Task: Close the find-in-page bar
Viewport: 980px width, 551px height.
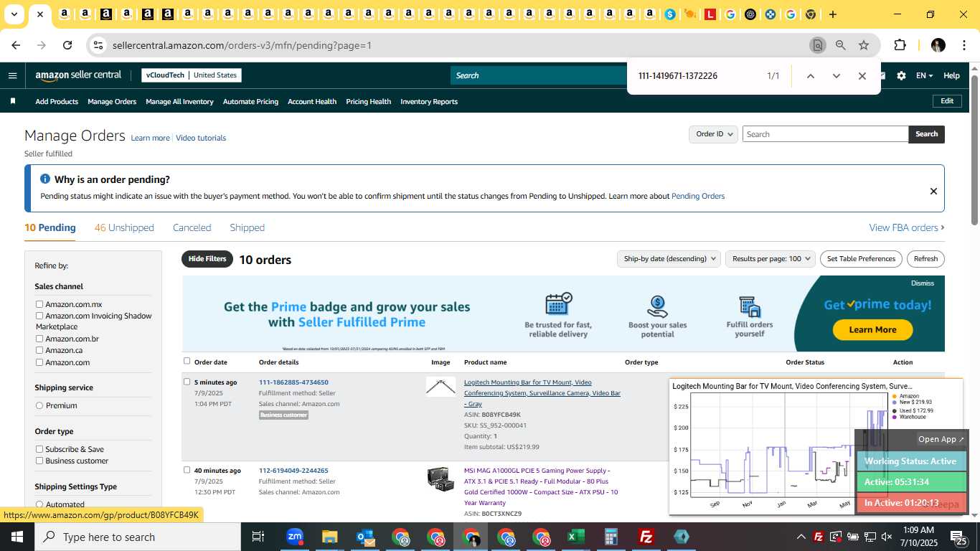Action: tap(862, 76)
